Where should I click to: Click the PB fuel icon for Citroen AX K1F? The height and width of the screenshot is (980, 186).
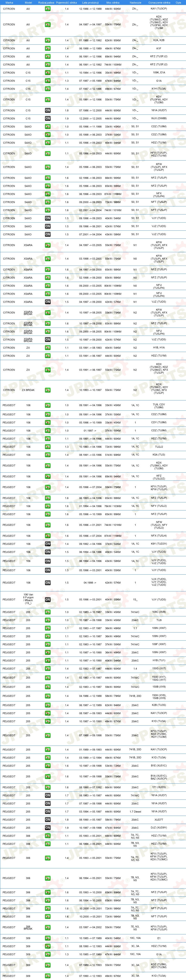(48, 49)
